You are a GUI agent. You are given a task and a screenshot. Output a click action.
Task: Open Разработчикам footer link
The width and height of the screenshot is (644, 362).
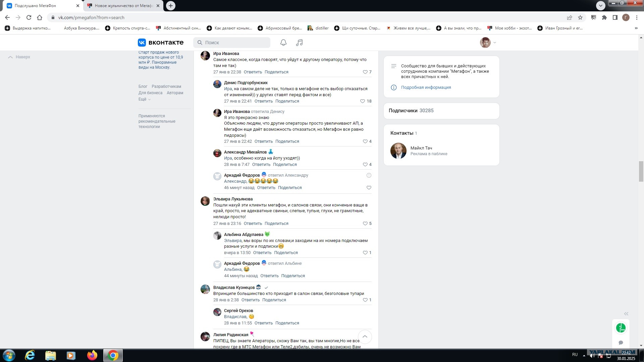pos(166,86)
